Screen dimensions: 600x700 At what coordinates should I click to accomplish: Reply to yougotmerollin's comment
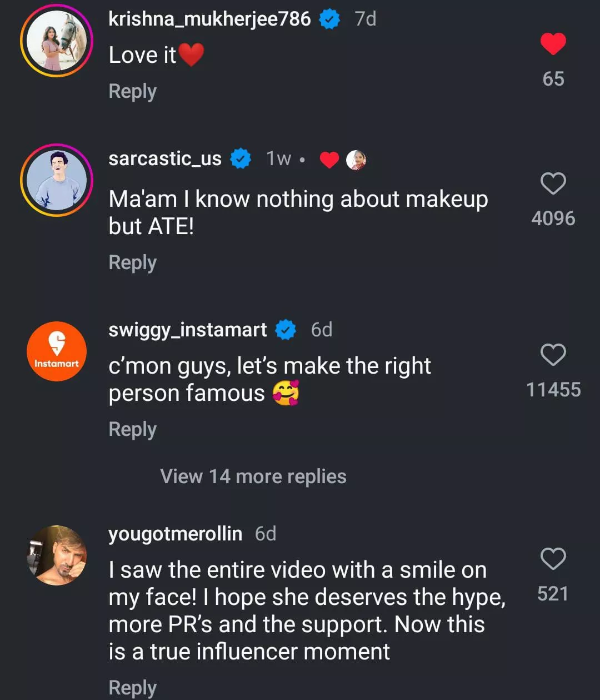click(133, 688)
